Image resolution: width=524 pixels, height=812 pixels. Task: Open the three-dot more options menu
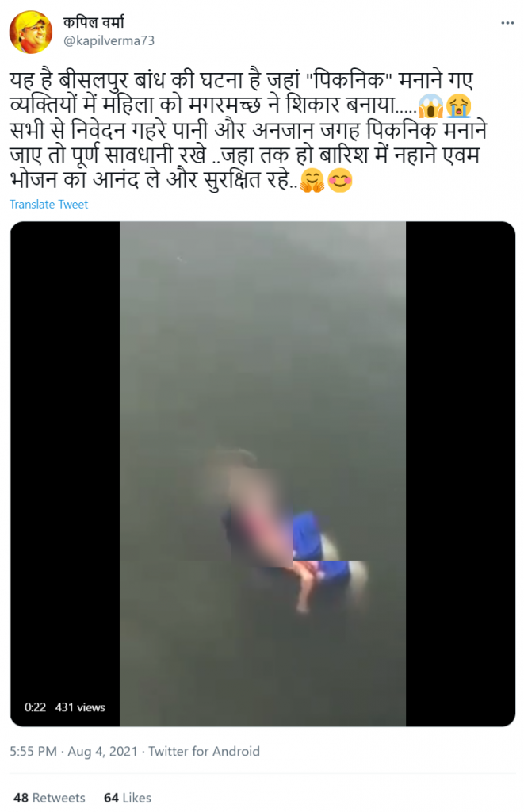coord(507,23)
